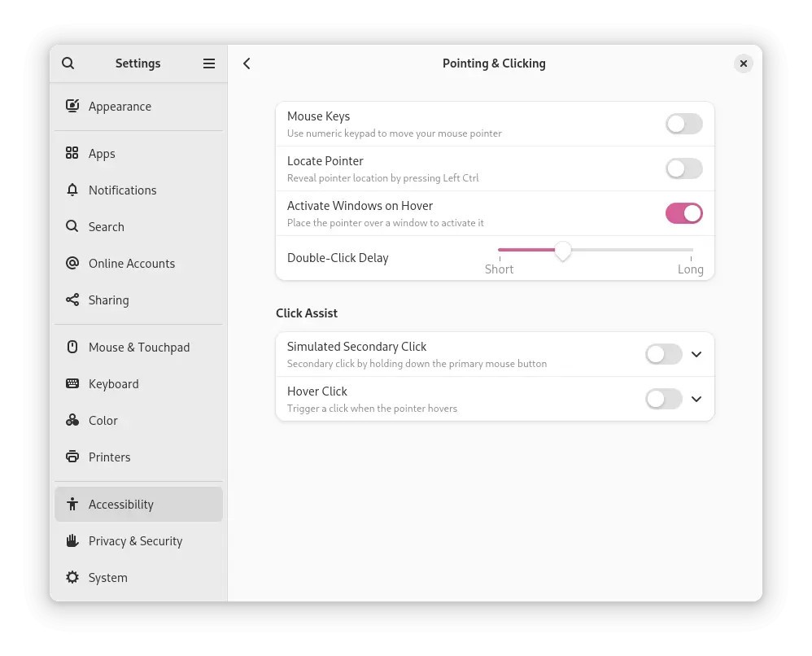Click the search magnifier icon in Settings header

(68, 63)
